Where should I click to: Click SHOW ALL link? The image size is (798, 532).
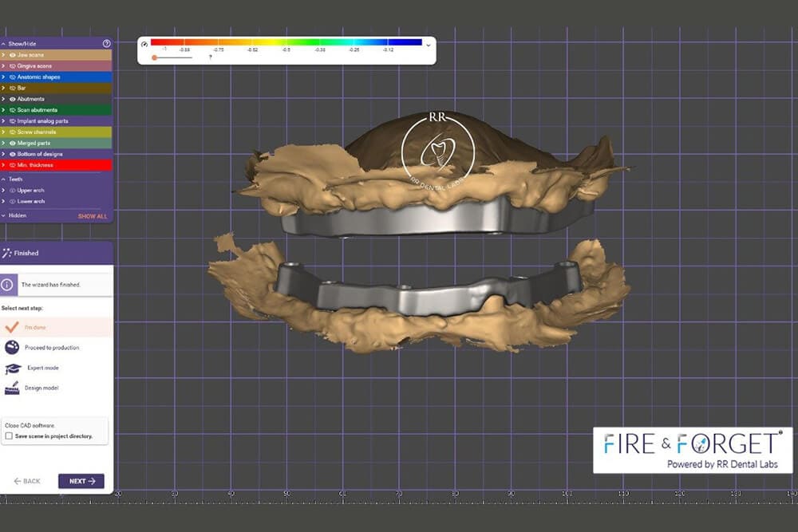(92, 216)
